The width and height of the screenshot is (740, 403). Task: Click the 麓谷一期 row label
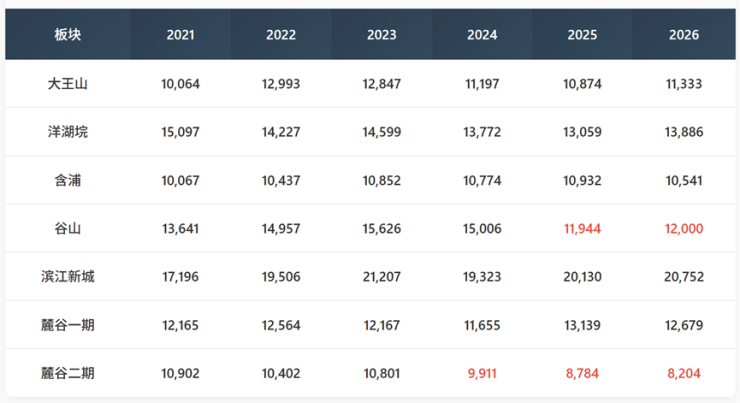68,324
